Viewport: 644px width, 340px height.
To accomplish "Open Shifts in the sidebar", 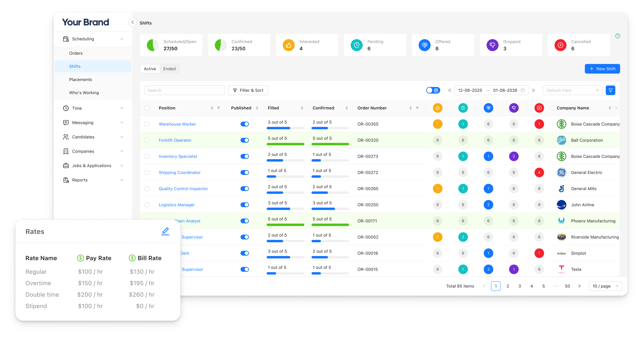I will click(x=93, y=66).
